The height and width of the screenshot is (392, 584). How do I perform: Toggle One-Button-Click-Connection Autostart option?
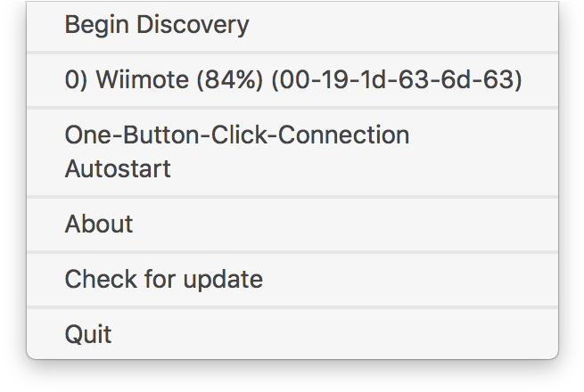coord(237,151)
